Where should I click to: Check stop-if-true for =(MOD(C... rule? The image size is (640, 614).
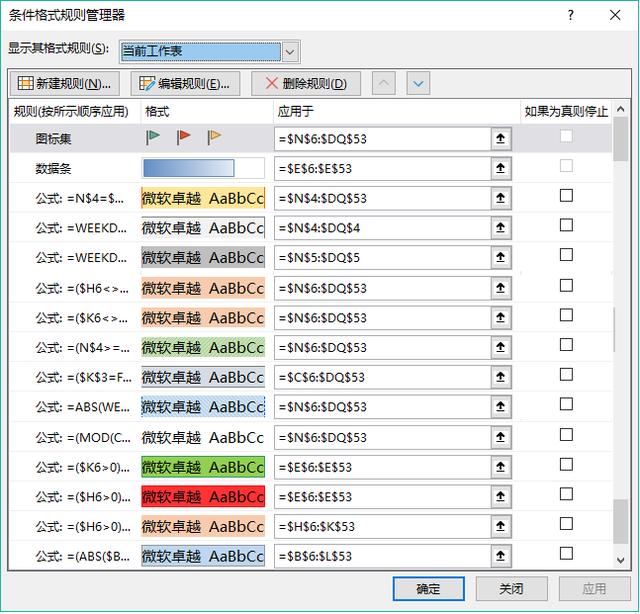[566, 435]
